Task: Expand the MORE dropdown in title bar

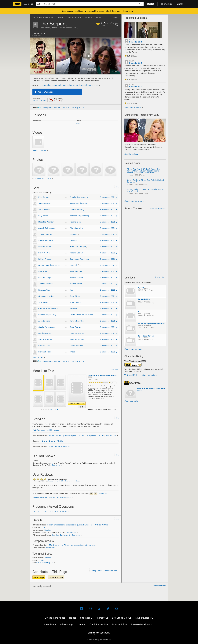Action: pos(100,17)
